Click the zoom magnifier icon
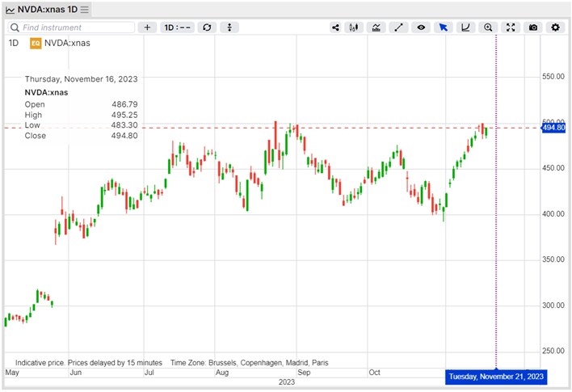 pos(488,27)
